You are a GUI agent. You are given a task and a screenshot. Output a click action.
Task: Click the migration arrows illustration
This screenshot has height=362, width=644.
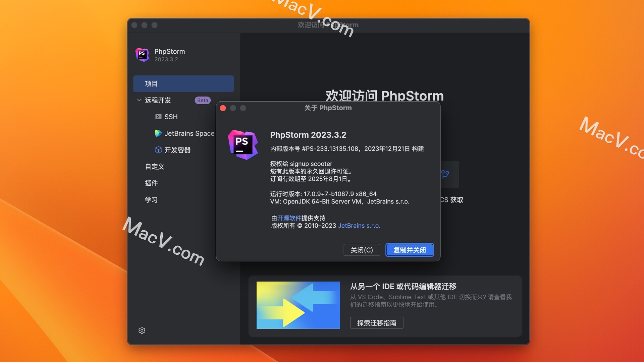point(298,305)
